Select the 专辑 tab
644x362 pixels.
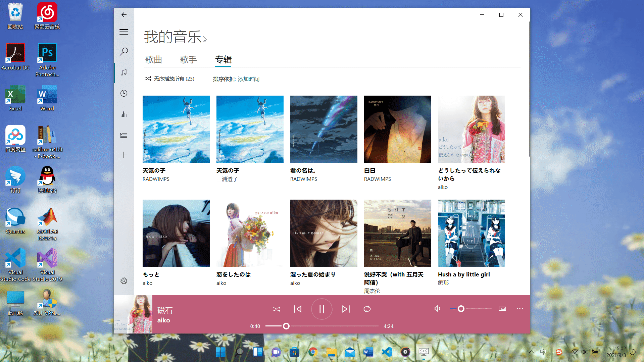tap(224, 60)
